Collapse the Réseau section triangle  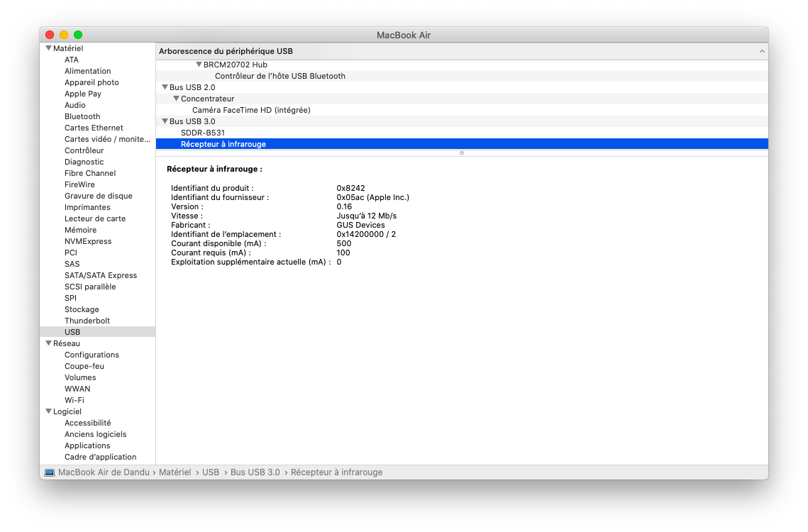click(48, 343)
